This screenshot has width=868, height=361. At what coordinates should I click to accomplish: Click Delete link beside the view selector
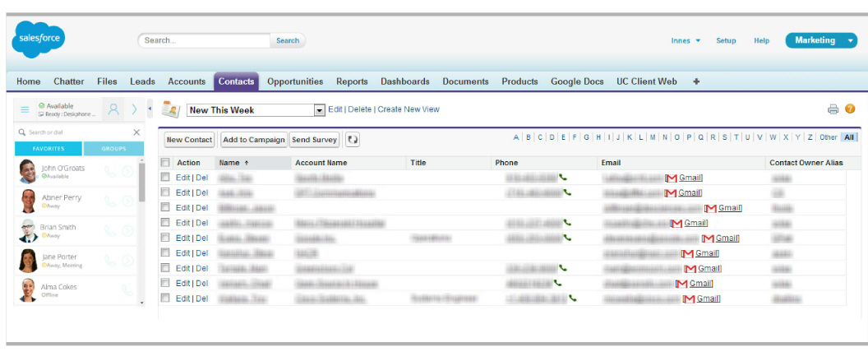[360, 109]
